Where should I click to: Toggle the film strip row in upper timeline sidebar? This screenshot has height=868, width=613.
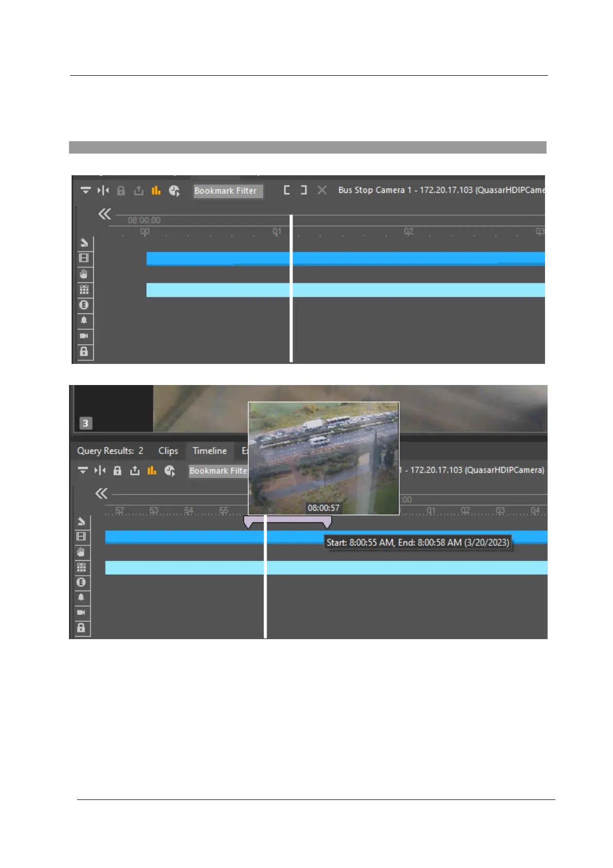pos(84,258)
